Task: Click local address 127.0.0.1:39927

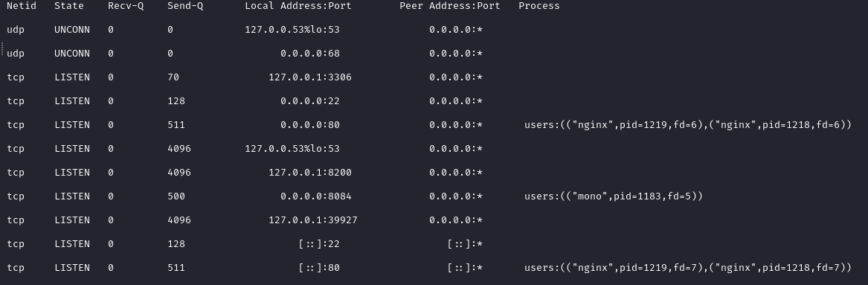Action: 313,220
